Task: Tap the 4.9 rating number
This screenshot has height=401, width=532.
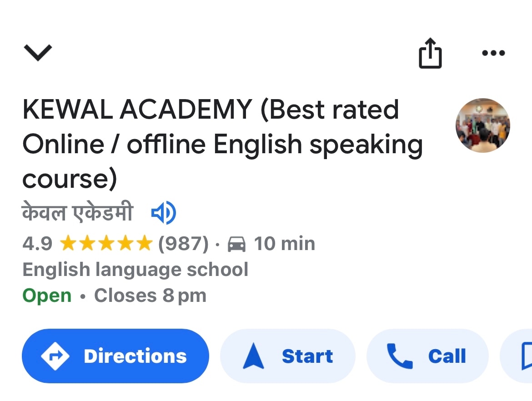Action: (x=37, y=244)
